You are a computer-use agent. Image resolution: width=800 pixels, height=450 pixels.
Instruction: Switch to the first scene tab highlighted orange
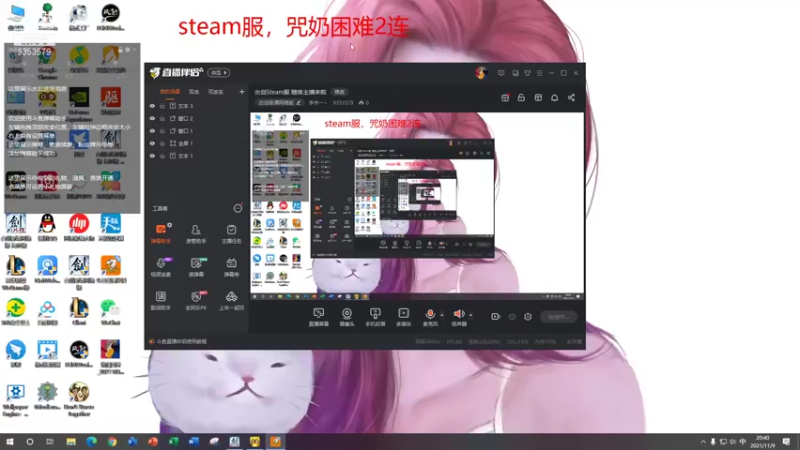pyautogui.click(x=169, y=92)
